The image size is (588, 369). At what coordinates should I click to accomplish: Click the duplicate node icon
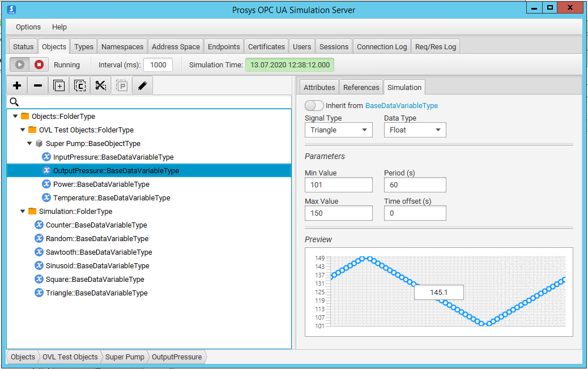[59, 86]
